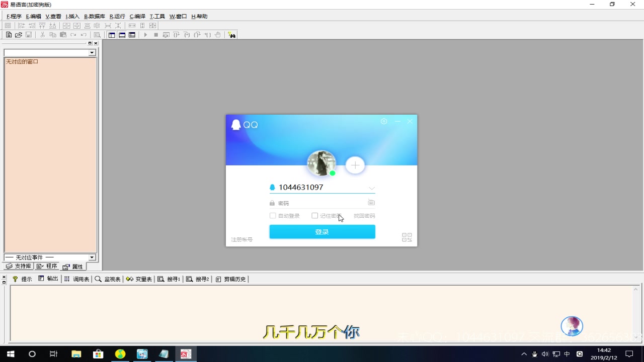Switch to the 调用表 tab
Viewport: 644px width, 362px height.
click(76, 279)
